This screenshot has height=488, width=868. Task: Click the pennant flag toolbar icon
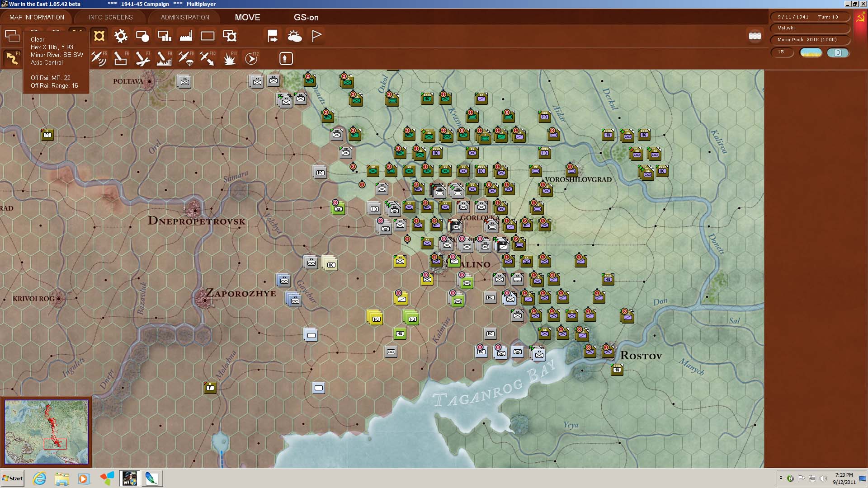(316, 36)
